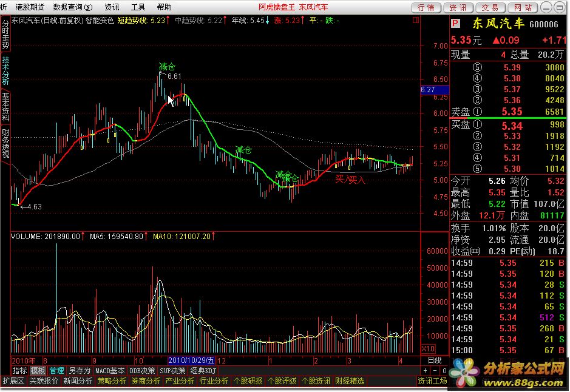The height and width of the screenshot is (392, 570).
Task: Open the 券商分析 tab
Action: (146, 380)
